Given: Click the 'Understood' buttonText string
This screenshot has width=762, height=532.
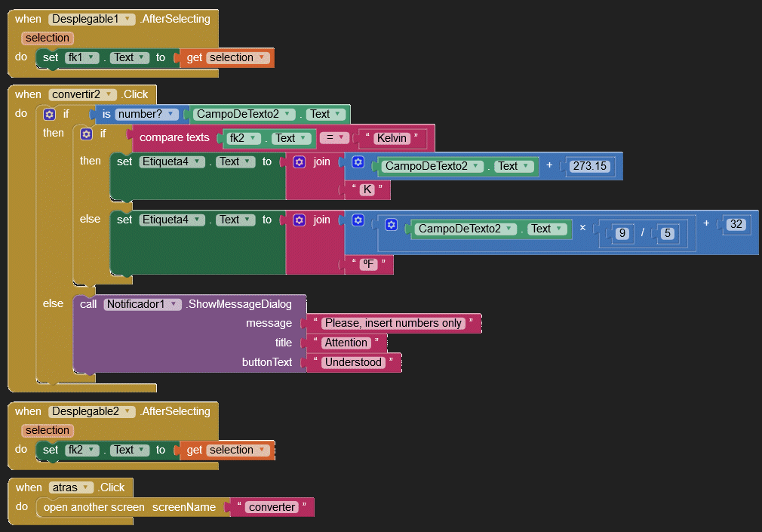Looking at the screenshot, I should coord(355,362).
